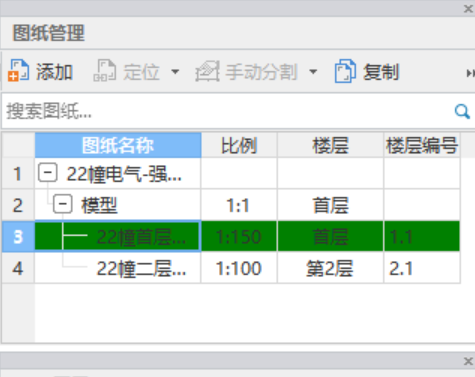Close the lower panel below
The height and width of the screenshot is (377, 475).
[x=468, y=361]
